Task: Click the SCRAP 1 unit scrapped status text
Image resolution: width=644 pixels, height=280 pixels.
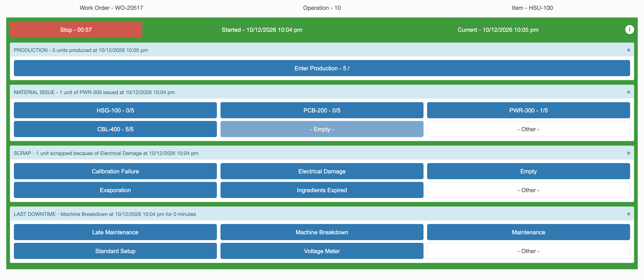Action: coord(106,153)
